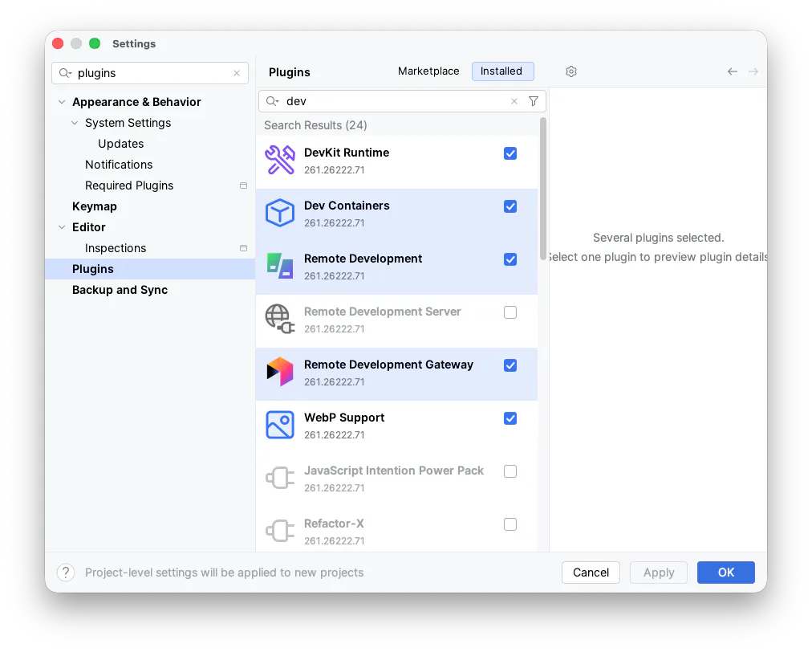Select the 'Dev Containers' plugin name

[347, 206]
